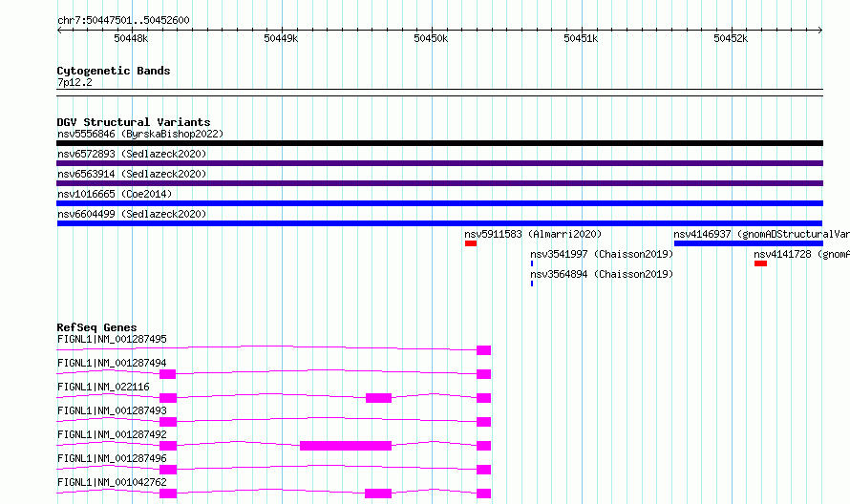Open the FIGNL1|NM_001287492 transcript label
Viewport: 850px width, 504px height.
click(112, 434)
